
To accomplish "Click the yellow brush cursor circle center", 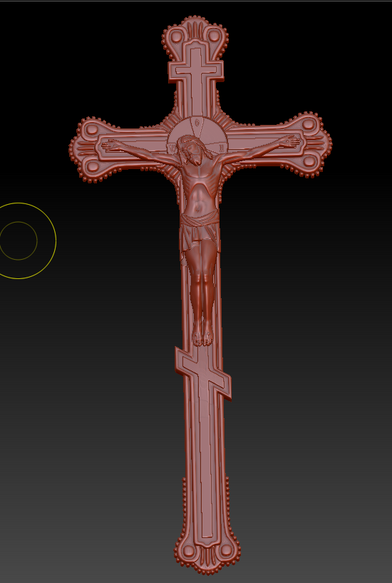I will point(18,240).
